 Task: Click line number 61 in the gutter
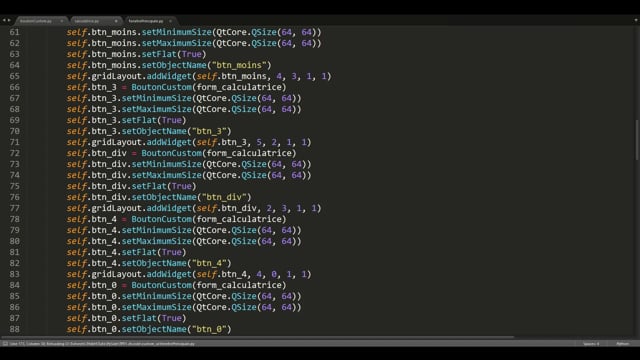pyautogui.click(x=14, y=32)
